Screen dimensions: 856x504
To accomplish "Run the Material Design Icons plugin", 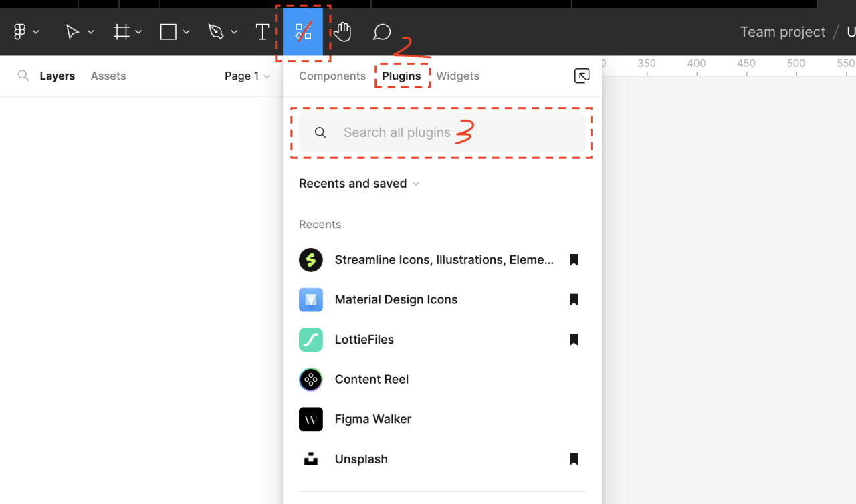I will point(396,300).
